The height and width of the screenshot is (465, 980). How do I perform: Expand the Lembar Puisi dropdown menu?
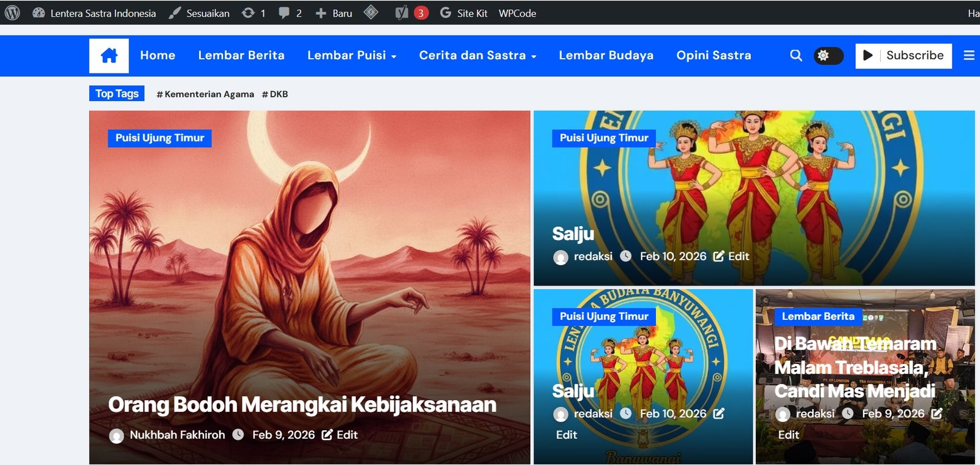(352, 55)
